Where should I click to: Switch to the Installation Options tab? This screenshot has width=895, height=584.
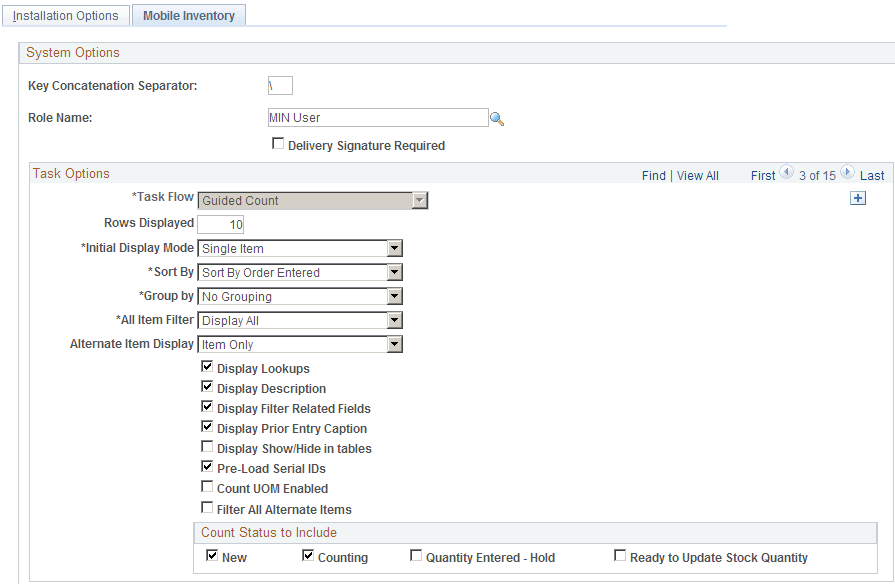coord(65,15)
